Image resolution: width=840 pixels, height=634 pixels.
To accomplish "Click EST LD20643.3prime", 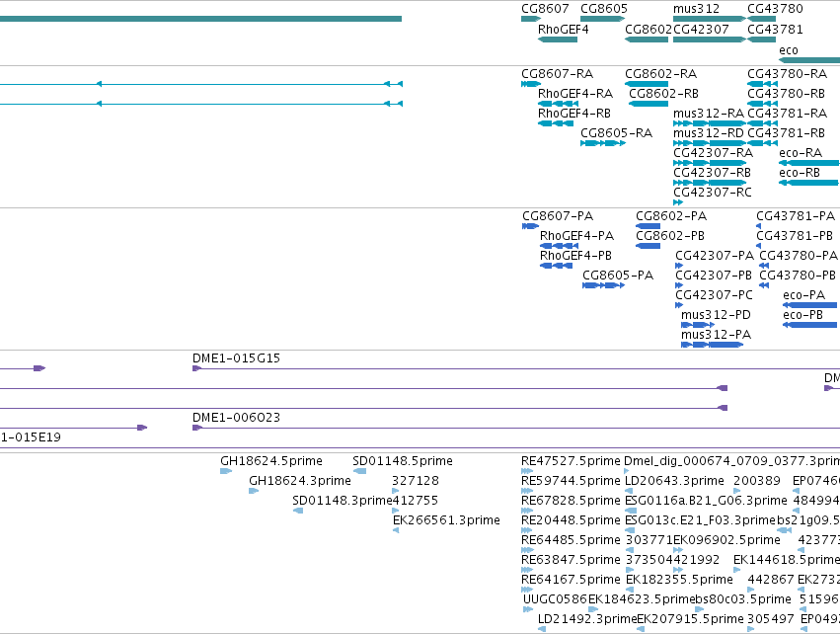I will pos(674,481).
